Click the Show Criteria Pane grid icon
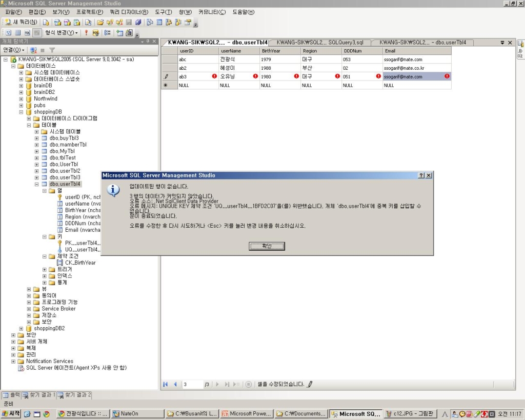Viewport: 525px width, 420px height. point(18,32)
